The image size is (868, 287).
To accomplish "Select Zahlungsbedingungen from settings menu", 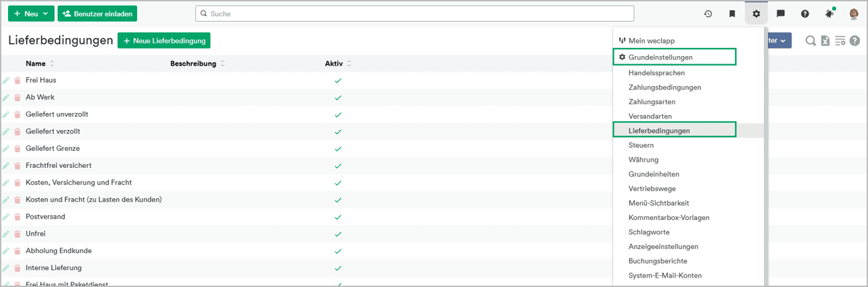I will tap(665, 87).
